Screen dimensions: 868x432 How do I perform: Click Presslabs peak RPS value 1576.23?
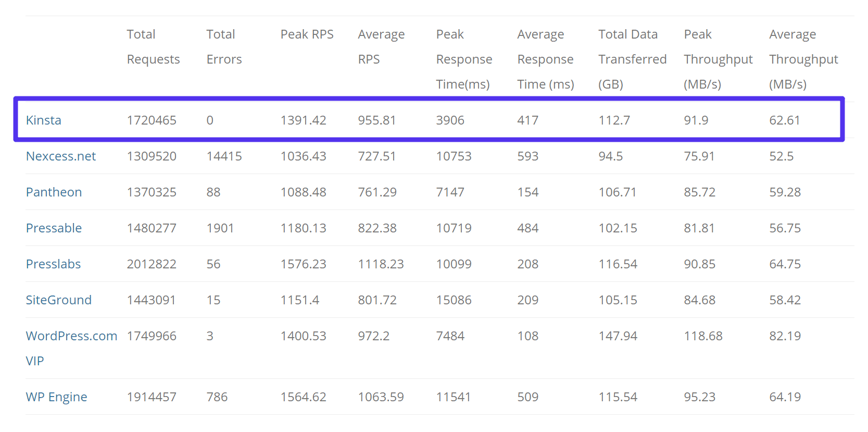point(303,264)
